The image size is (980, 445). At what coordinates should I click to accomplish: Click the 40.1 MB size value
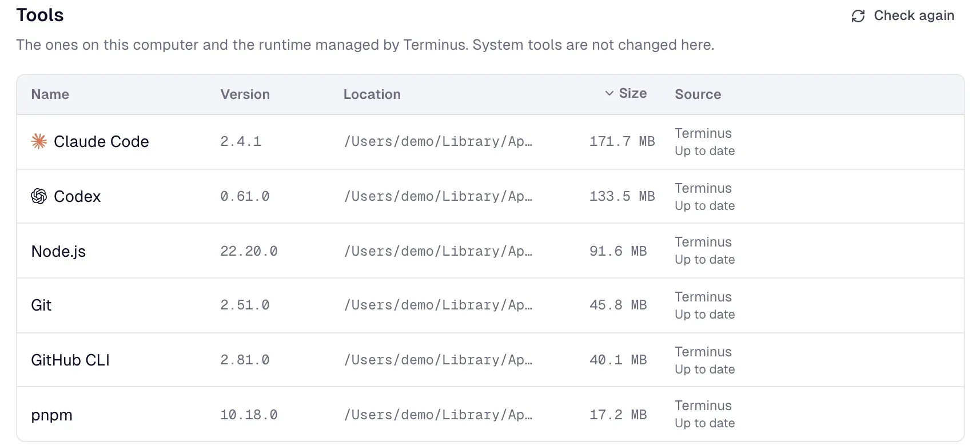618,360
